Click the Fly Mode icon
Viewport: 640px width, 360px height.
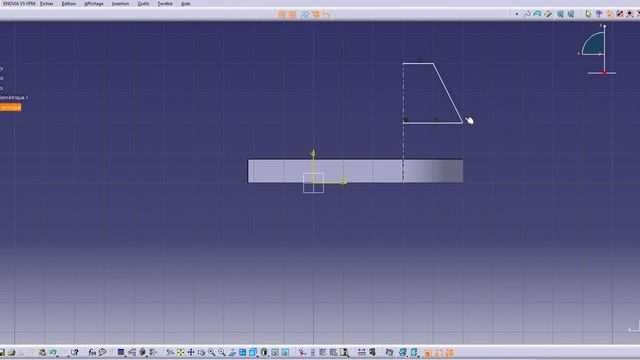[170, 352]
